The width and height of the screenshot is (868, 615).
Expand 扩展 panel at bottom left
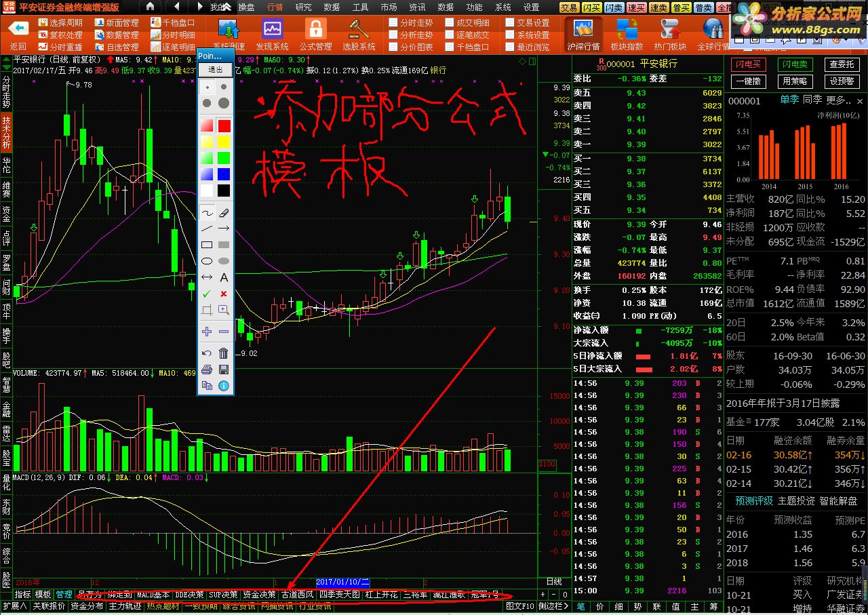tap(14, 606)
